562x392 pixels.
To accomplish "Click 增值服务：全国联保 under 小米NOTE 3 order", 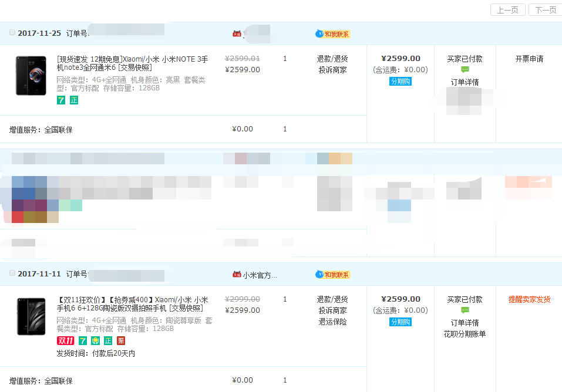I will coord(41,130).
